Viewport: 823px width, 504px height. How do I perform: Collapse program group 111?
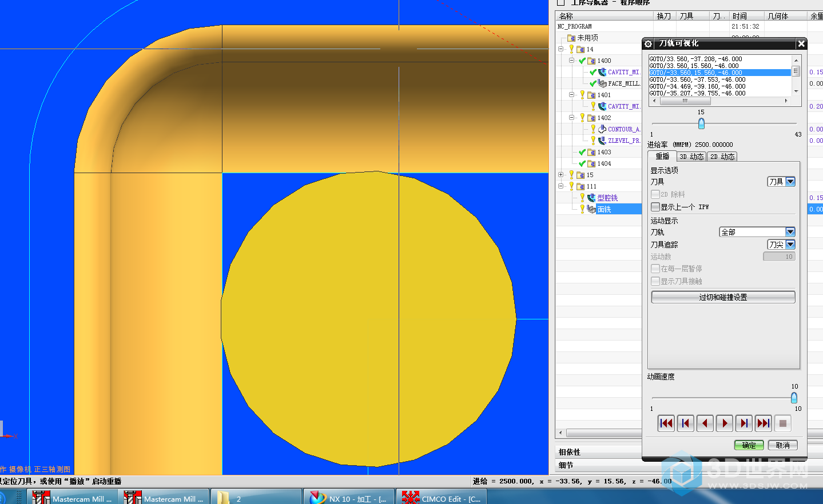pyautogui.click(x=561, y=186)
